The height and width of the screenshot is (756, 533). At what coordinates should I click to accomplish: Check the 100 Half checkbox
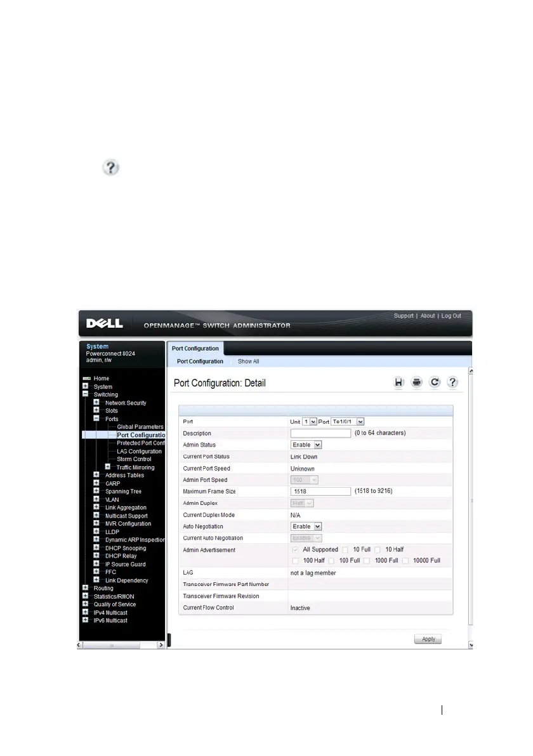(x=295, y=561)
